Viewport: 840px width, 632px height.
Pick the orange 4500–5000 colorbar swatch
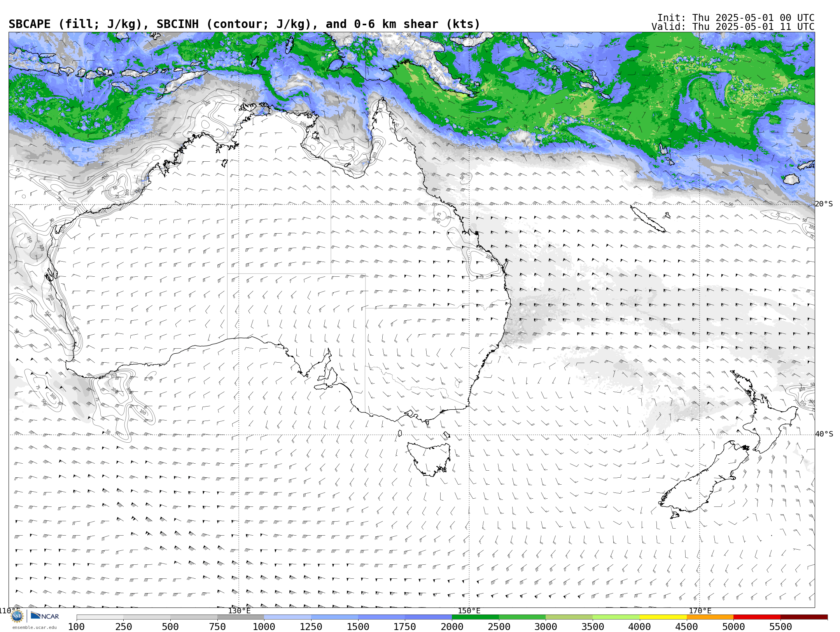point(710,617)
